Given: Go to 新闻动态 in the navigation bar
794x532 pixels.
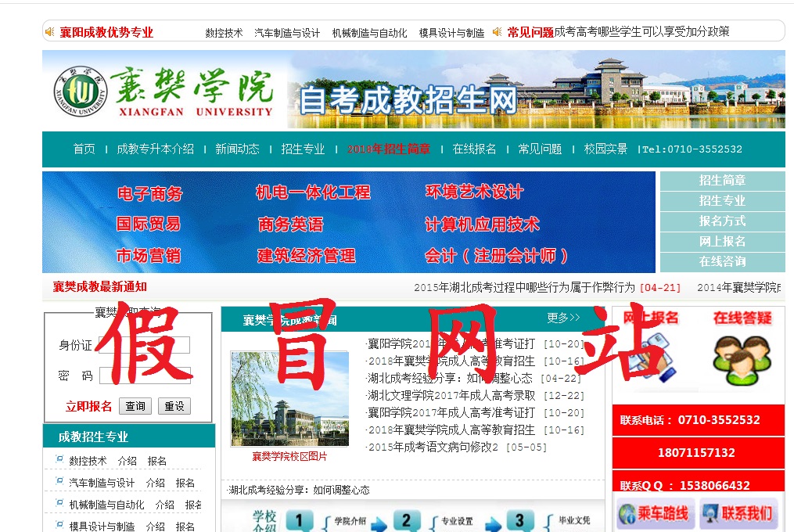Looking at the screenshot, I should [x=238, y=149].
